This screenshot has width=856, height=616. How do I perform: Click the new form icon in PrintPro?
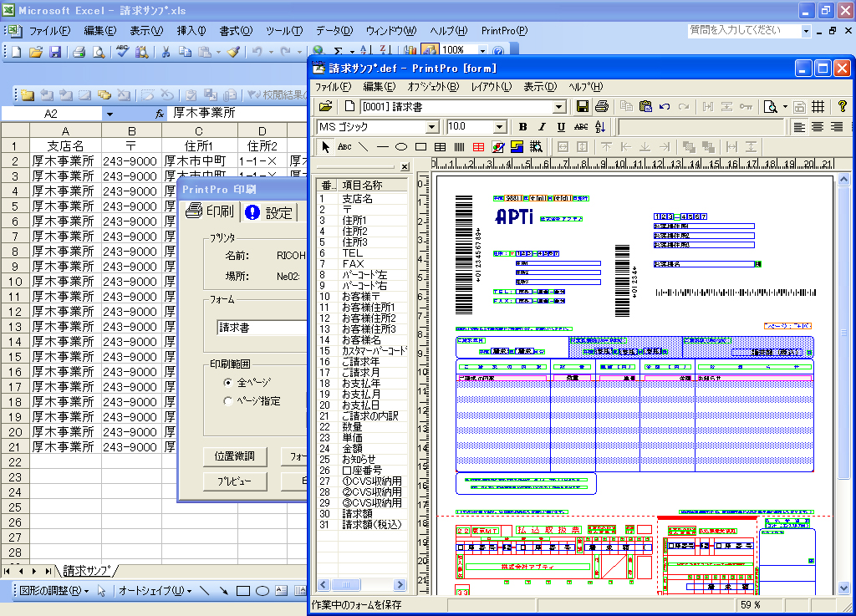(x=350, y=106)
